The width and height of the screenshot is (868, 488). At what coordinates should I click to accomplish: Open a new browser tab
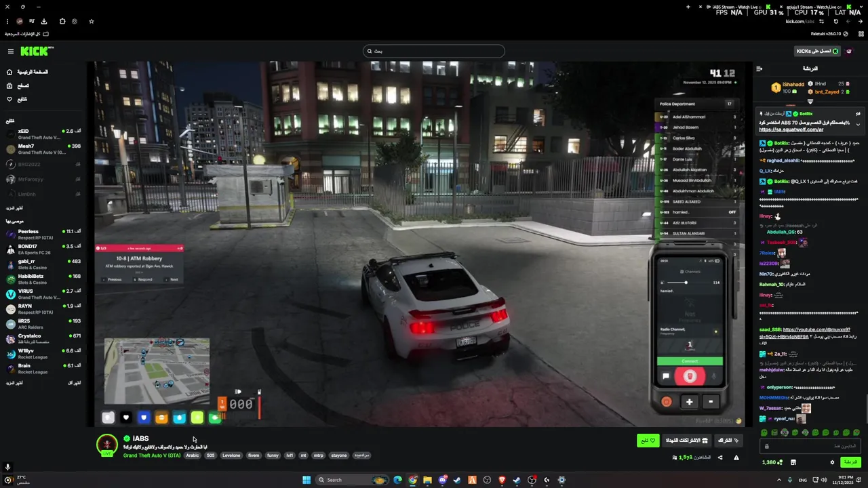click(x=688, y=7)
